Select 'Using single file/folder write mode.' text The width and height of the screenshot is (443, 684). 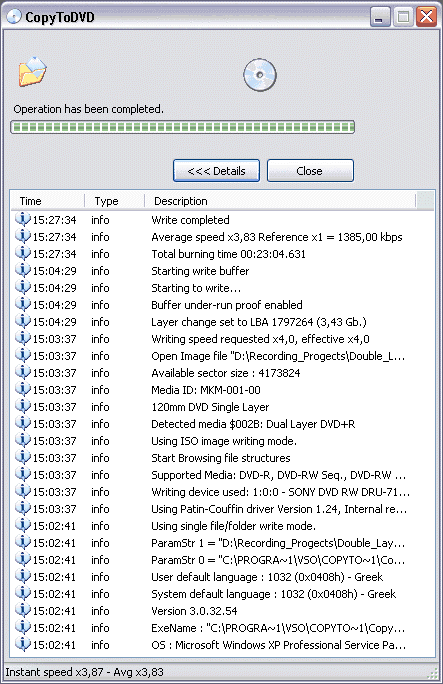tap(234, 526)
